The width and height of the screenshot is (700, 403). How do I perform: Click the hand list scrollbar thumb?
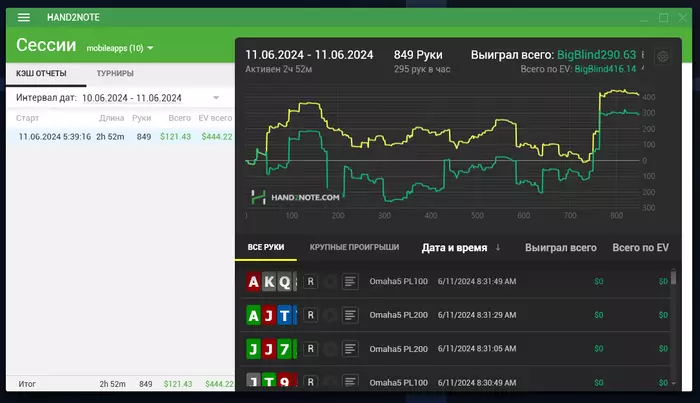[673, 277]
